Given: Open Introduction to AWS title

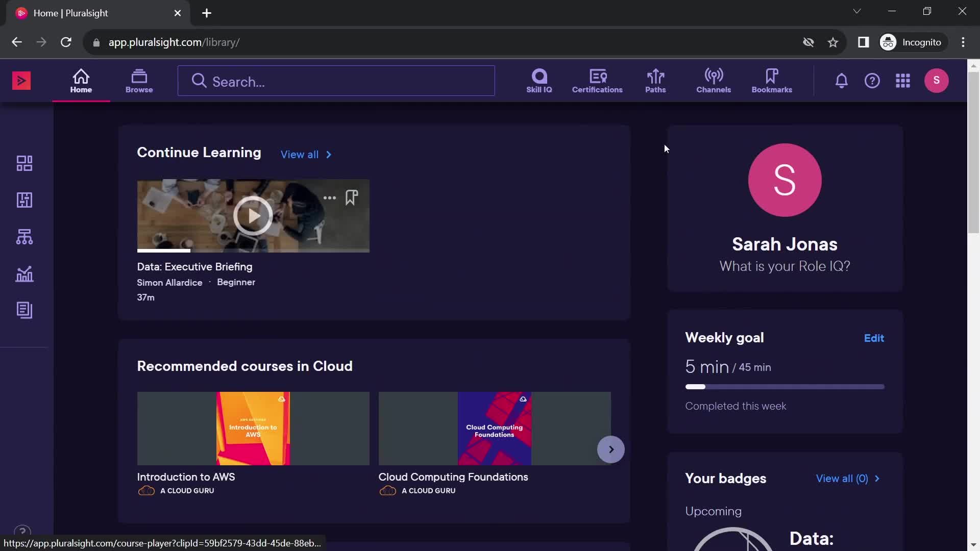Looking at the screenshot, I should pos(186,477).
